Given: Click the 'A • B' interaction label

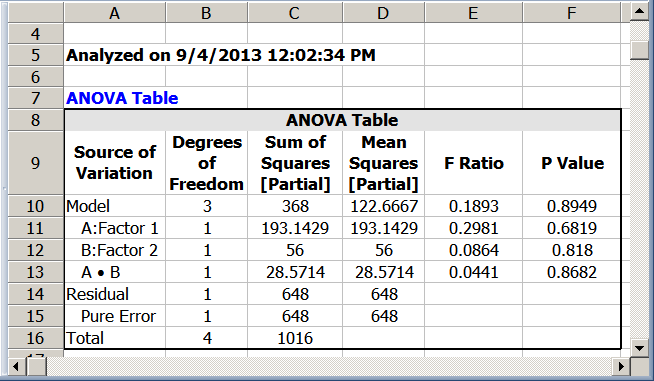Looking at the screenshot, I should pyautogui.click(x=101, y=273).
